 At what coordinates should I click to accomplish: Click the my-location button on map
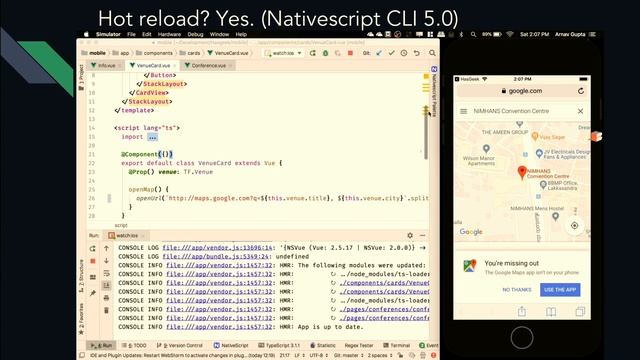pos(574,225)
